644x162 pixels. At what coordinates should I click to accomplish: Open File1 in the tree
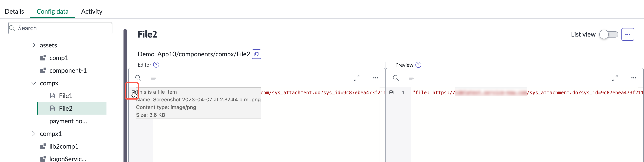pos(66,96)
